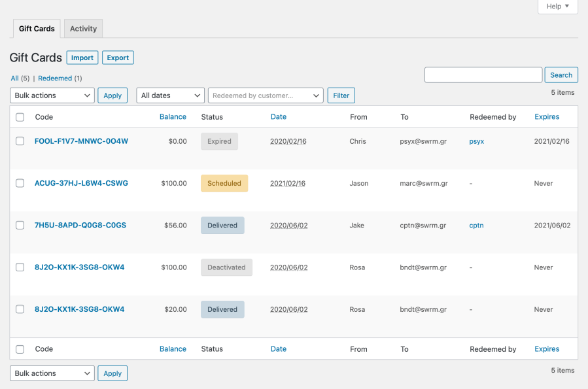Screen dimensions: 588x389
Task: Check the checkbox for gift card 7H5U-8APD-Q0G8-C0GS
Action: (x=20, y=225)
